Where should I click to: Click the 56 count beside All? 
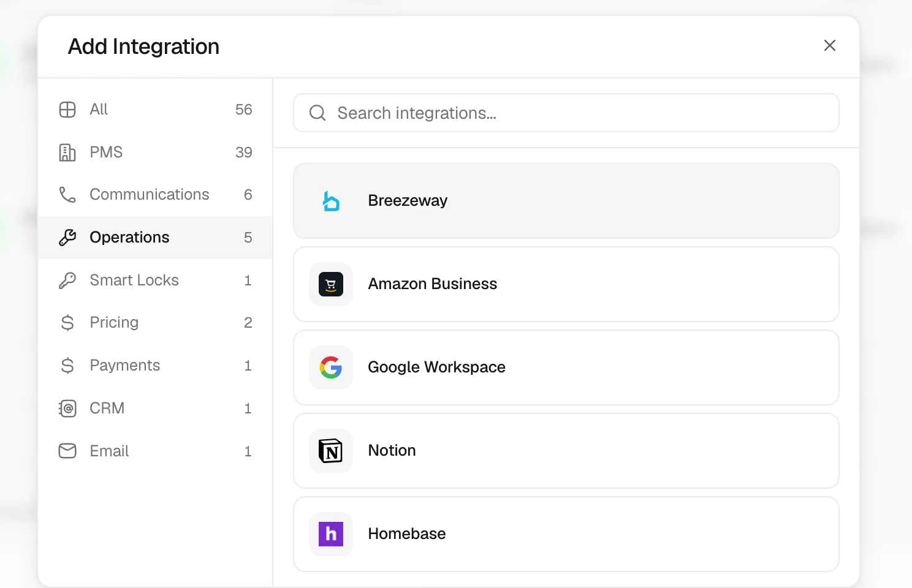coord(244,110)
